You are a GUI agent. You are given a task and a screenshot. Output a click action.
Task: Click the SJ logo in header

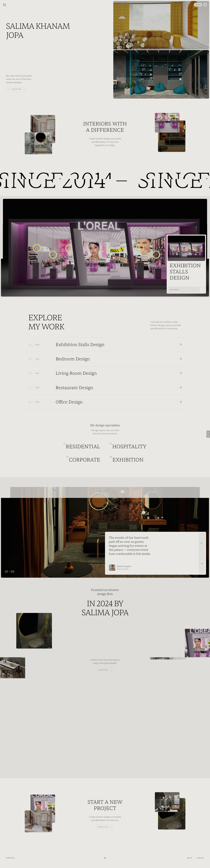tap(4, 5)
